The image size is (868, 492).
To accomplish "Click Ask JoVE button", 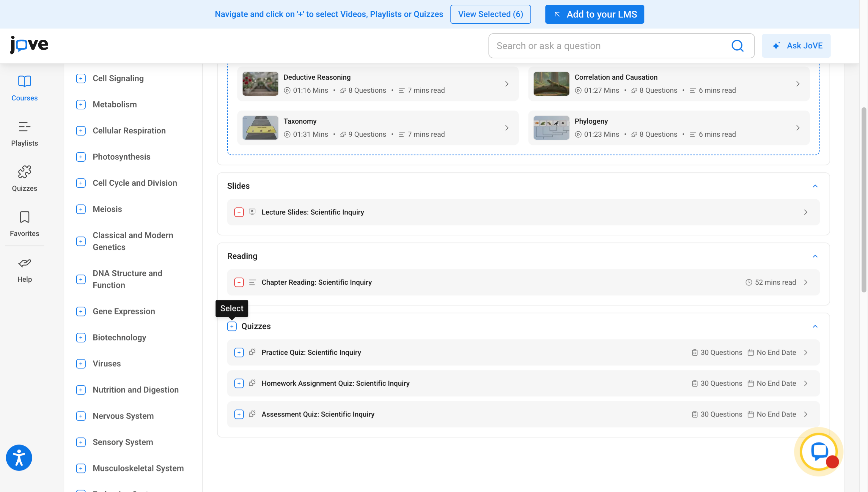I will tap(796, 46).
